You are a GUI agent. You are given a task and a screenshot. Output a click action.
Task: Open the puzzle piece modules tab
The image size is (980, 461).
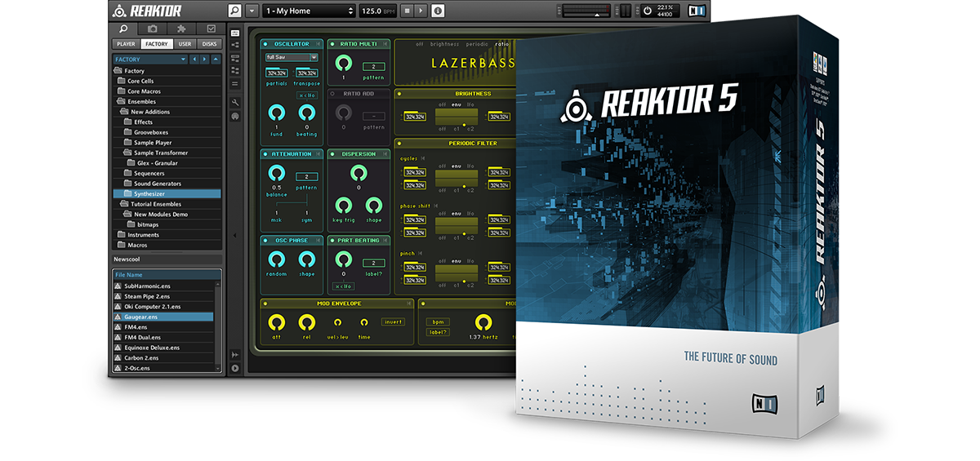(181, 29)
